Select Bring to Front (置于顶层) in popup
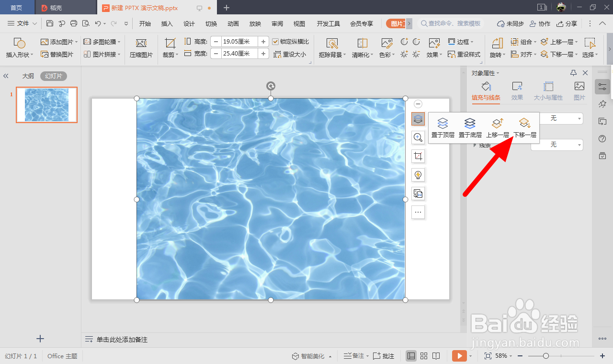 443,128
